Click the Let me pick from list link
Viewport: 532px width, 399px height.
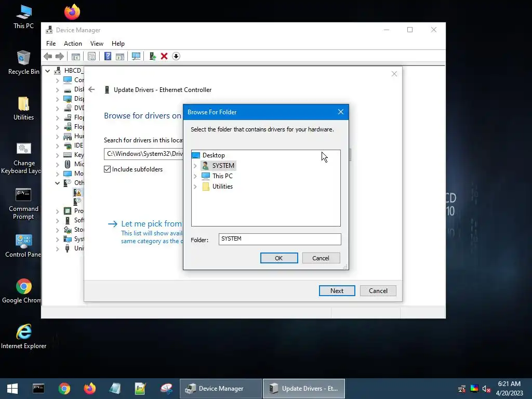click(x=151, y=224)
